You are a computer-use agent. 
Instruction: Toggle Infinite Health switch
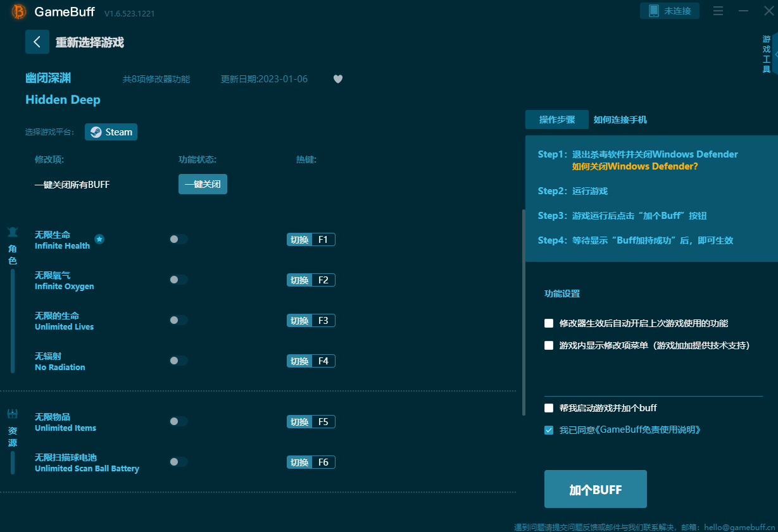[179, 239]
